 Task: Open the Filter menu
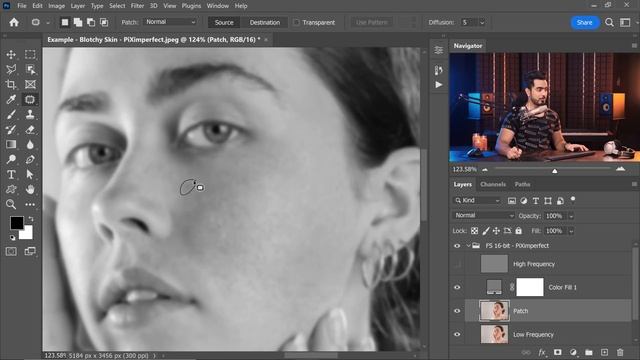137,6
